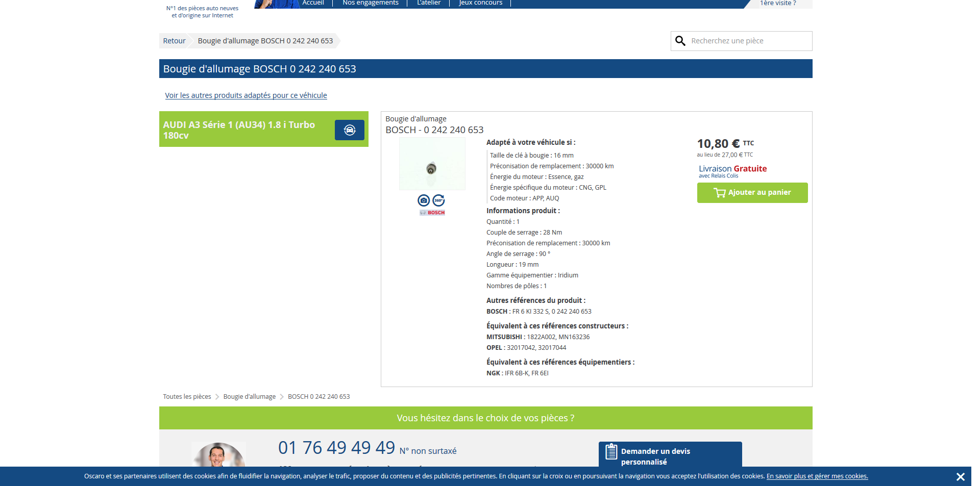The height and width of the screenshot is (486, 980).
Task: Open cookie management En savoir plus link
Action: (x=817, y=476)
